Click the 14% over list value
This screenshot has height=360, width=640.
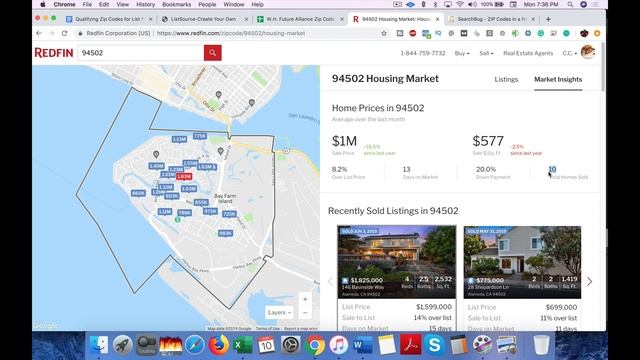coord(433,318)
